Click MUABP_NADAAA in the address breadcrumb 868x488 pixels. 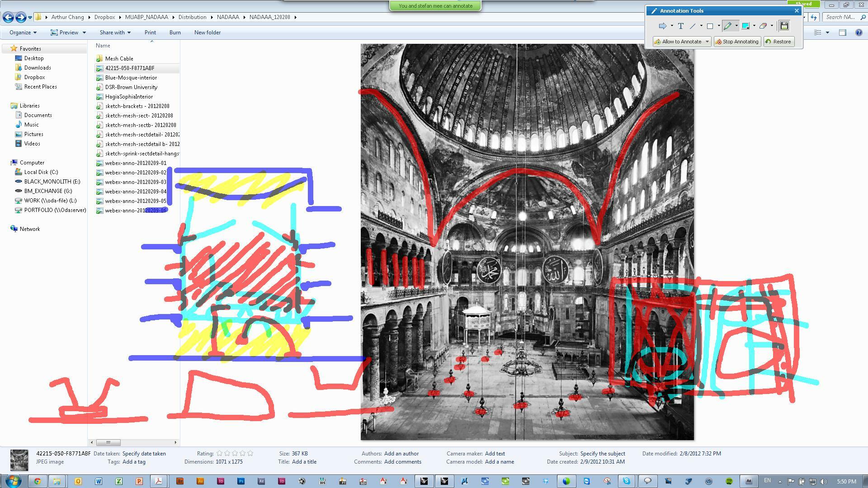coord(146,17)
